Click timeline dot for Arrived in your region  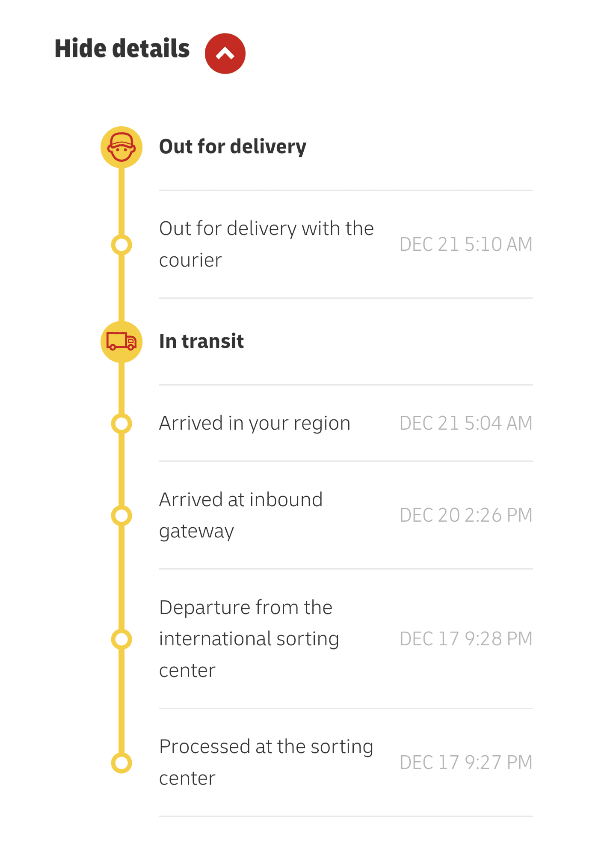pos(121,424)
